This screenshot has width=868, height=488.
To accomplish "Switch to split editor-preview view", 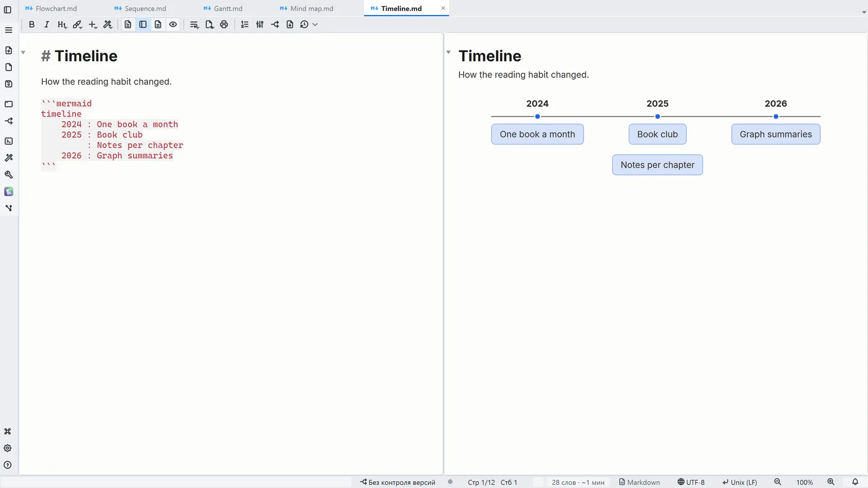I will pyautogui.click(x=143, y=24).
